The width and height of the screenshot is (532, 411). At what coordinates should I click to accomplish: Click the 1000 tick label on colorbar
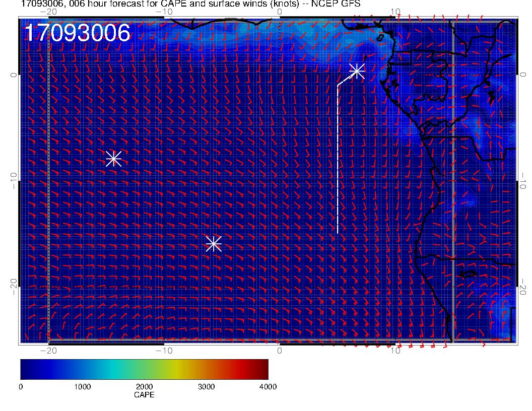[x=82, y=387]
